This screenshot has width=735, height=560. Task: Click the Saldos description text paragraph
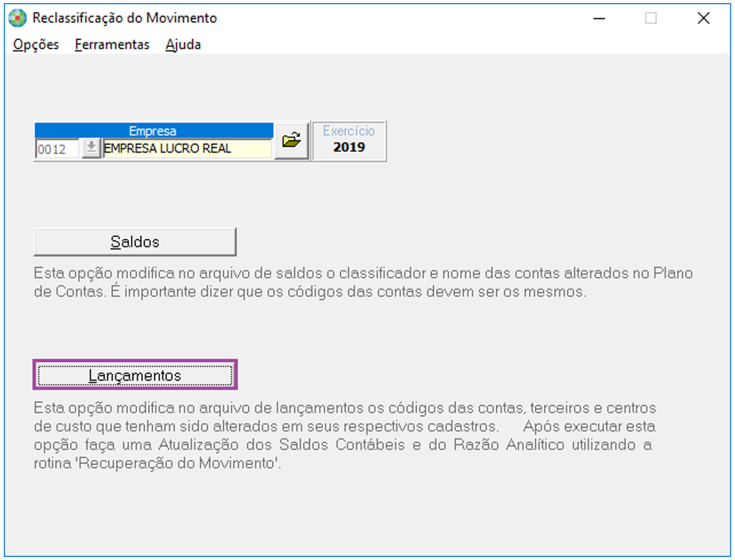[363, 282]
